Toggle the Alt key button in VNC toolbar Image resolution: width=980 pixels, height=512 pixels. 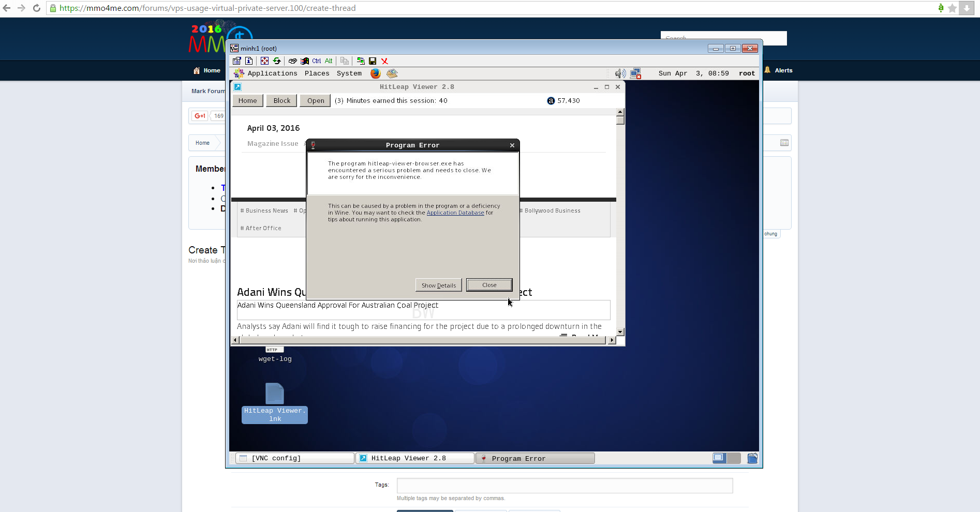point(329,61)
